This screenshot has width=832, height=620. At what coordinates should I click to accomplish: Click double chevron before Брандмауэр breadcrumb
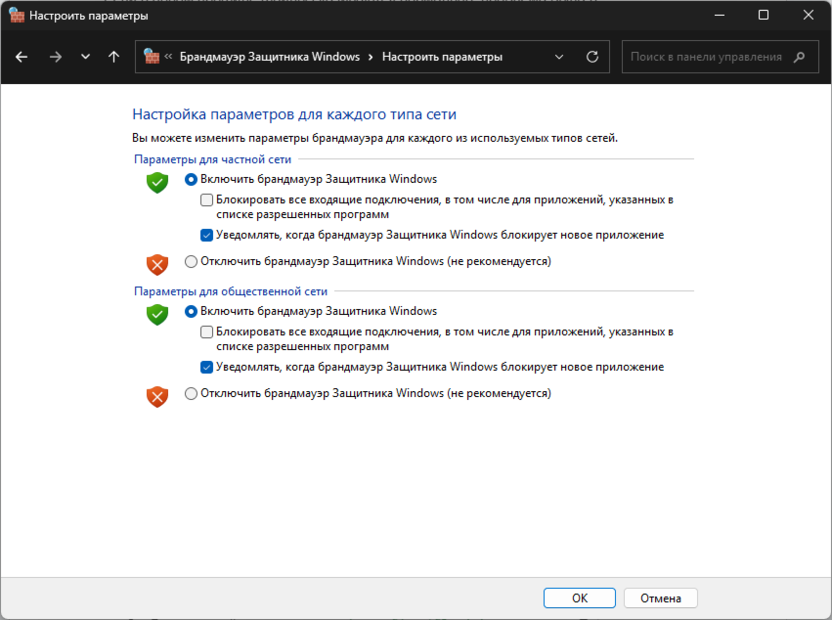pos(168,56)
